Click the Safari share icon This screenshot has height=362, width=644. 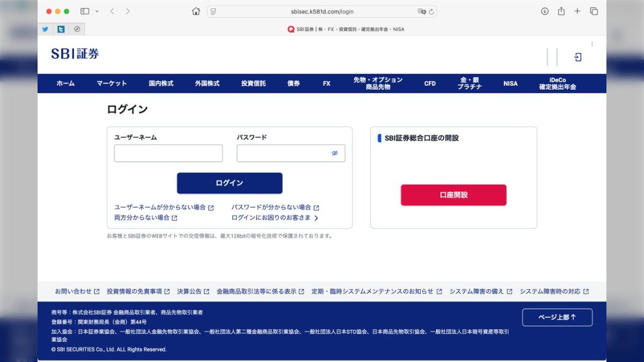(x=561, y=11)
